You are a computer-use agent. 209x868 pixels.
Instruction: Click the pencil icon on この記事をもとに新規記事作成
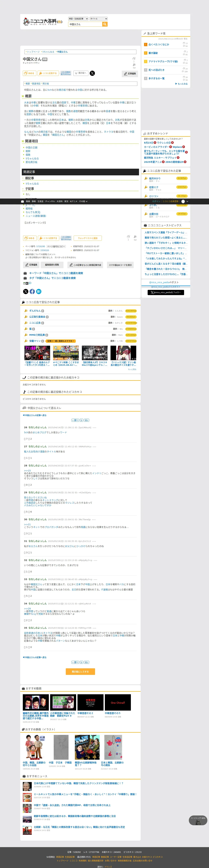click(x=71, y=265)
